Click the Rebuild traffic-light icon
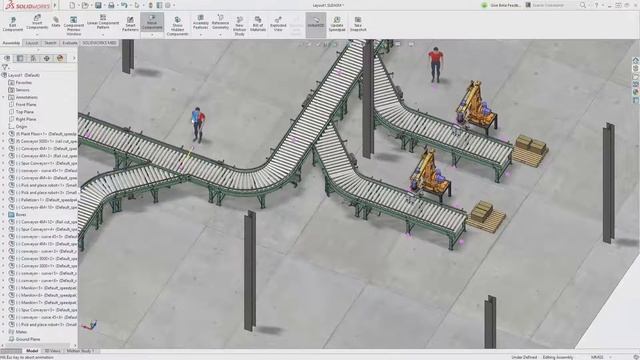640x360 pixels. tap(150, 5)
